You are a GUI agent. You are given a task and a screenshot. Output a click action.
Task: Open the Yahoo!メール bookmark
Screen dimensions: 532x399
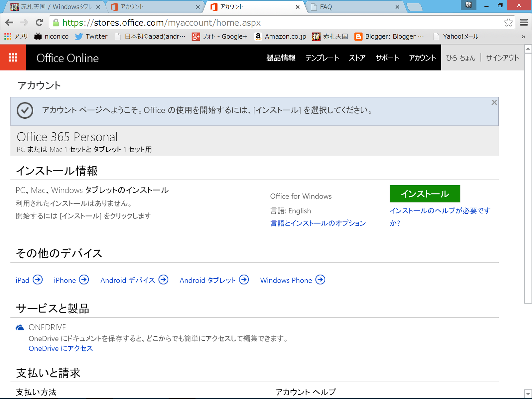[x=456, y=36]
